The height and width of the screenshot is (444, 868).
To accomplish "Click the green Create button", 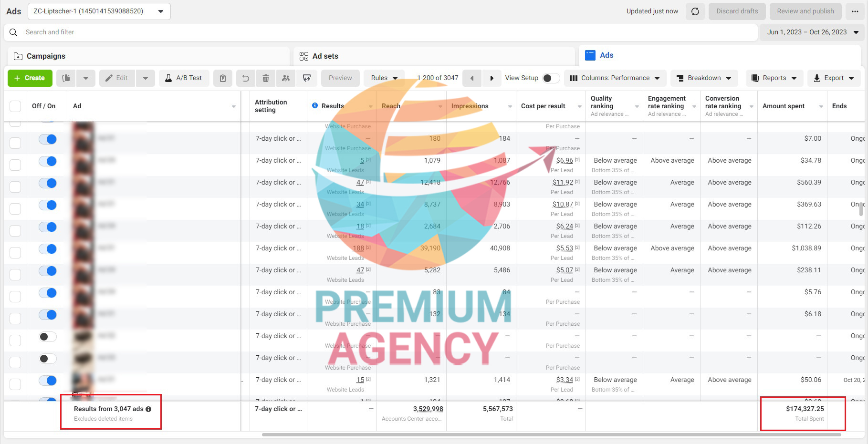I will (x=30, y=78).
